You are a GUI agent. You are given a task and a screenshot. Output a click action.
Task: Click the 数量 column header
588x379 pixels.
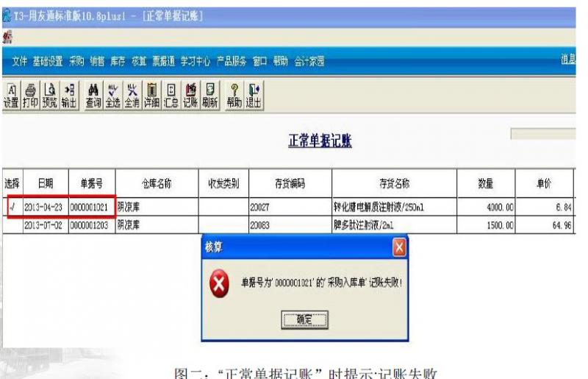coord(486,183)
